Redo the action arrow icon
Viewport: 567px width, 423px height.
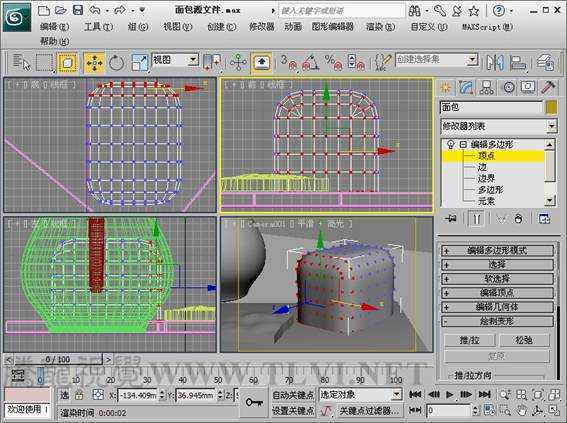pyautogui.click(x=120, y=10)
